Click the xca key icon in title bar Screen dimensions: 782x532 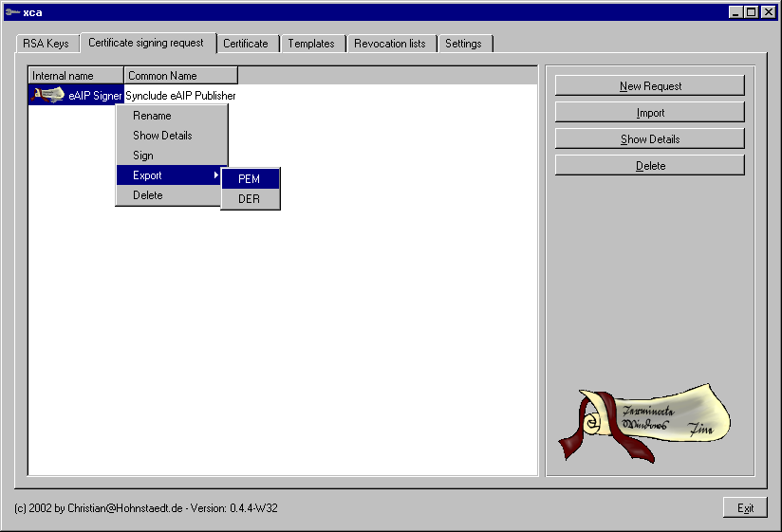tap(11, 12)
